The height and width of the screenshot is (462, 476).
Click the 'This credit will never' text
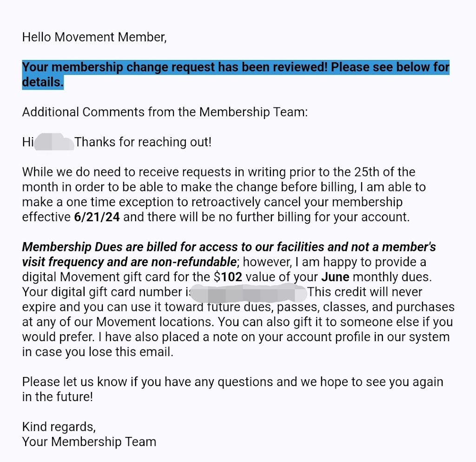365,292
